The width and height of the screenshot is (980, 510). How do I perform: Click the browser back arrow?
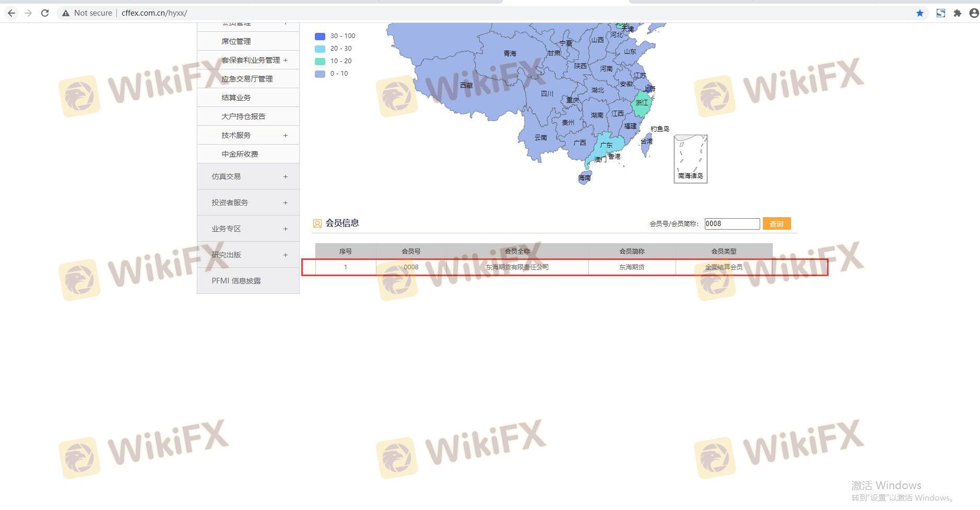11,13
